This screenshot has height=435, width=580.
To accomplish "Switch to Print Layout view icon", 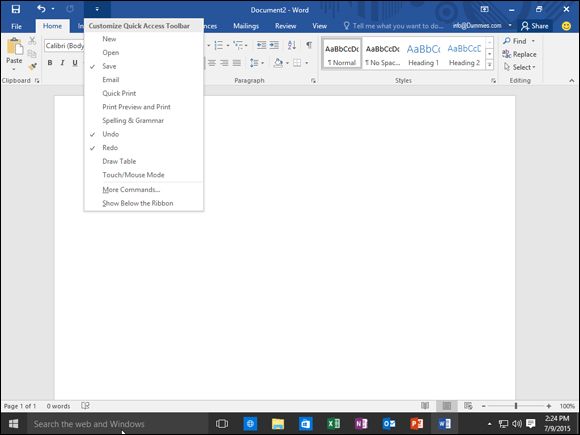I will pos(447,406).
